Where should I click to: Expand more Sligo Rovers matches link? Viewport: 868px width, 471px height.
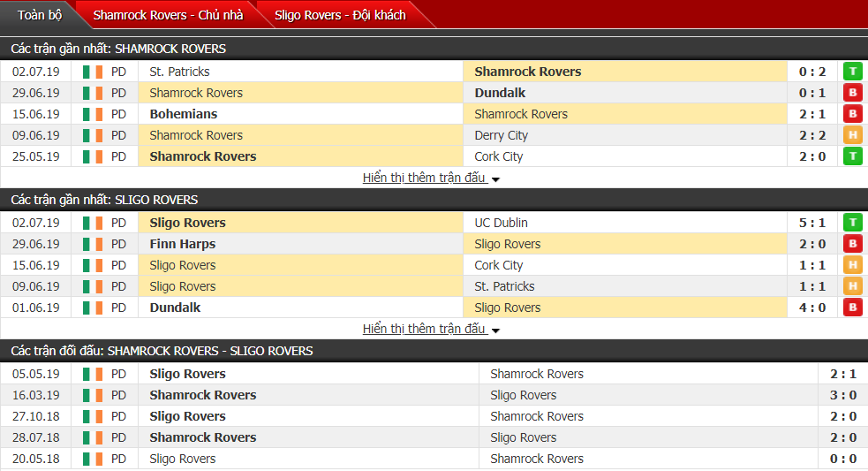point(431,329)
